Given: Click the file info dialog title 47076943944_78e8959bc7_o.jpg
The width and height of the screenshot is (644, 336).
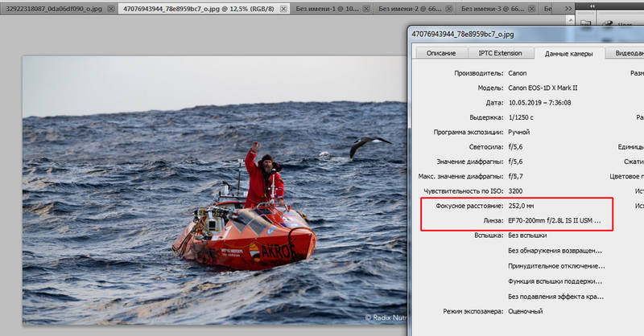Looking at the screenshot, I should coord(463,35).
